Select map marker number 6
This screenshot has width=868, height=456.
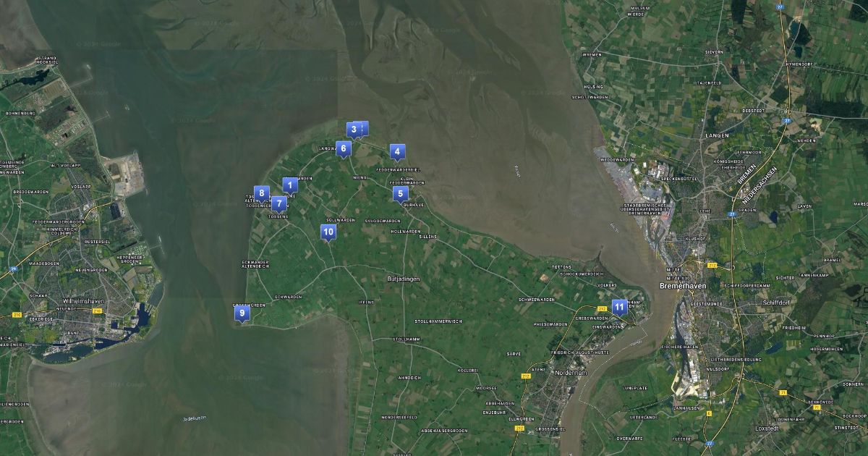[x=344, y=148]
